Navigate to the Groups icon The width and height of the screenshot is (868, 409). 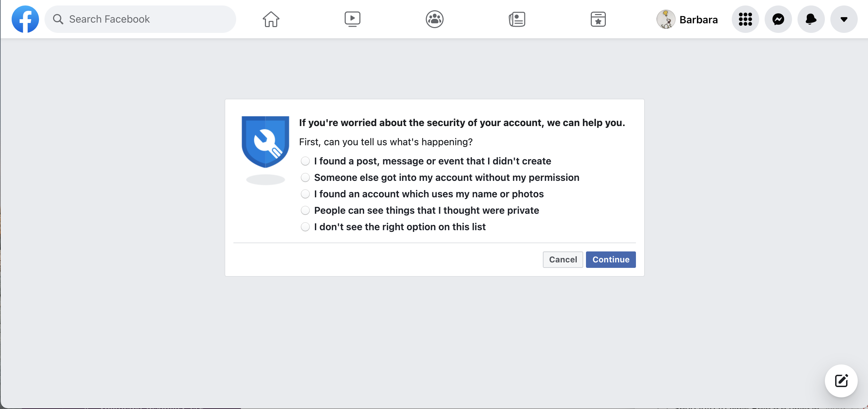point(434,20)
